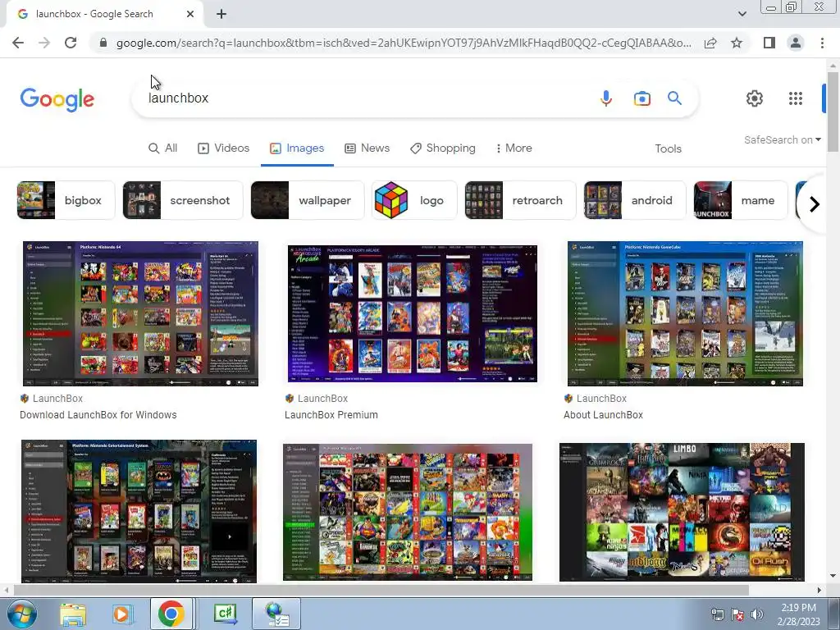The image size is (840, 630).
Task: Filter images by the logo chip
Action: [x=414, y=200]
